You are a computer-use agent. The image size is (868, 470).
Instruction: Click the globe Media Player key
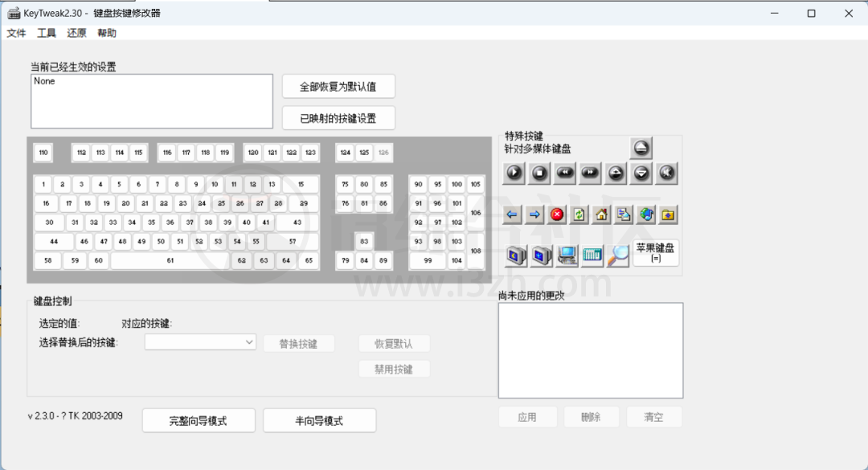click(x=646, y=215)
